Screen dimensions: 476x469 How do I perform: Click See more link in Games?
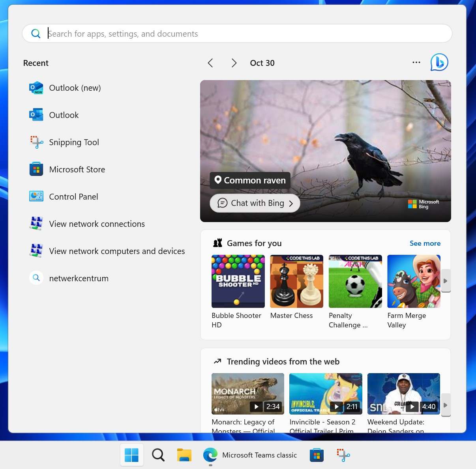tap(425, 243)
